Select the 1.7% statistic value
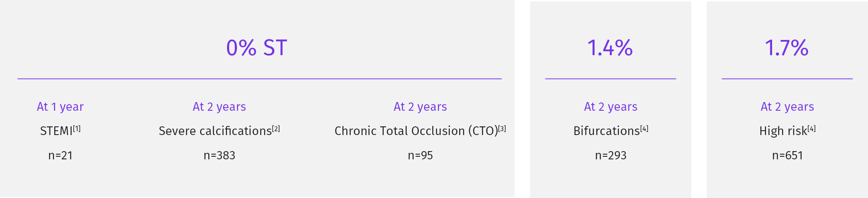 [787, 48]
